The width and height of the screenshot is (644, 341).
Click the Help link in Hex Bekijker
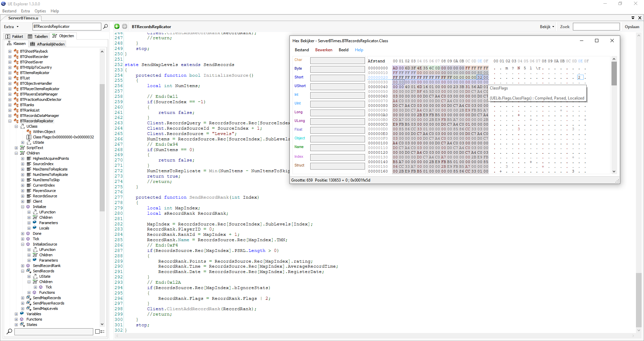(359, 50)
